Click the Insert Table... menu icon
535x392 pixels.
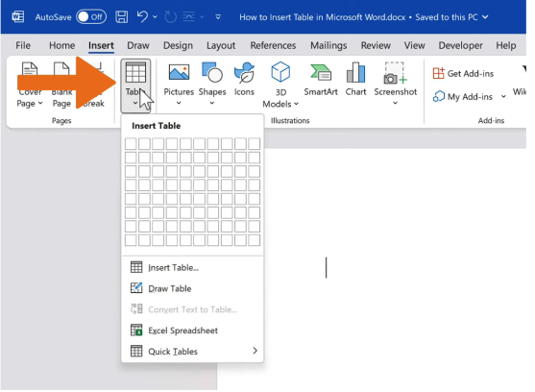tap(136, 267)
